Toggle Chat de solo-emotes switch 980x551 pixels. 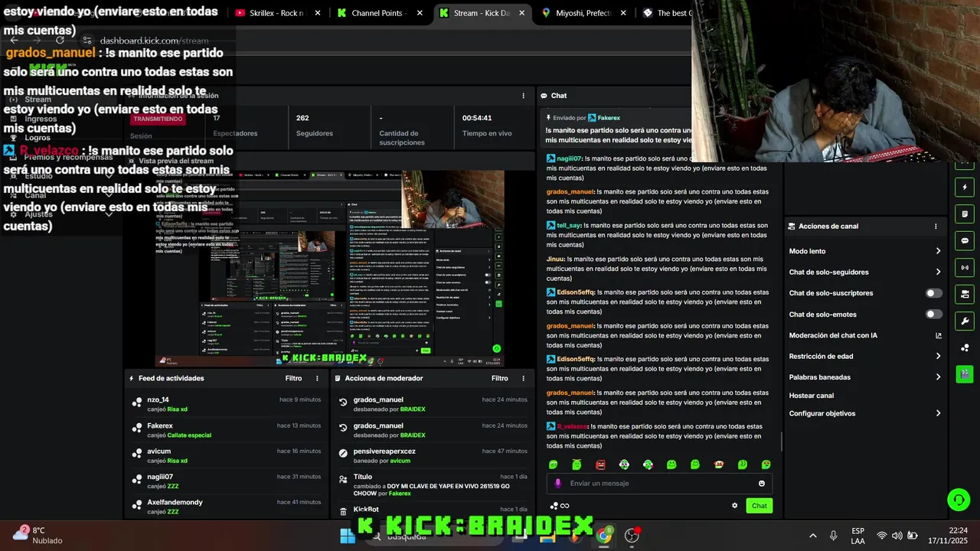pyautogui.click(x=934, y=314)
